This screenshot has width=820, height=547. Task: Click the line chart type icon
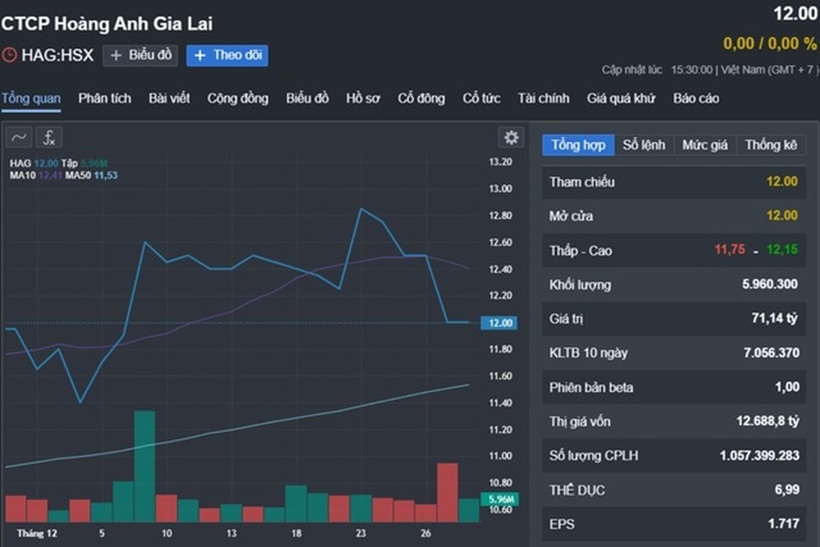19,138
